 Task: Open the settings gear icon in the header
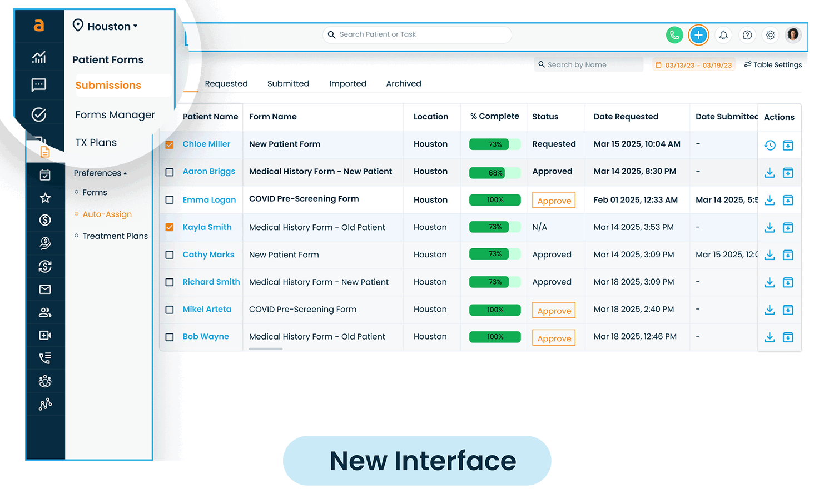click(x=770, y=35)
